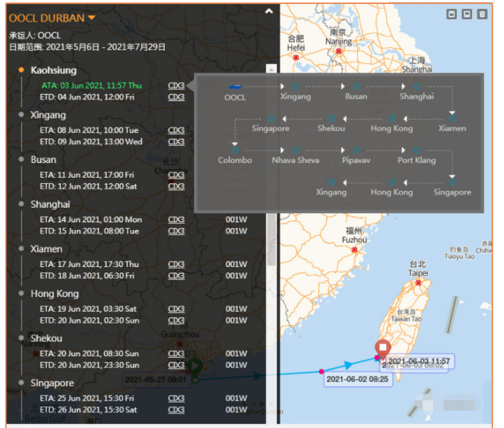This screenshot has width=504, height=428.
Task: Click 001W voyage beside Shanghai ETA
Action: click(236, 220)
